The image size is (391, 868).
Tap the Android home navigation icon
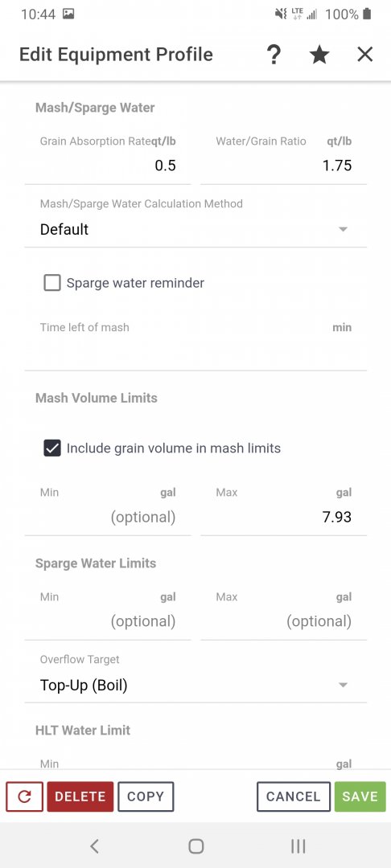point(195,845)
